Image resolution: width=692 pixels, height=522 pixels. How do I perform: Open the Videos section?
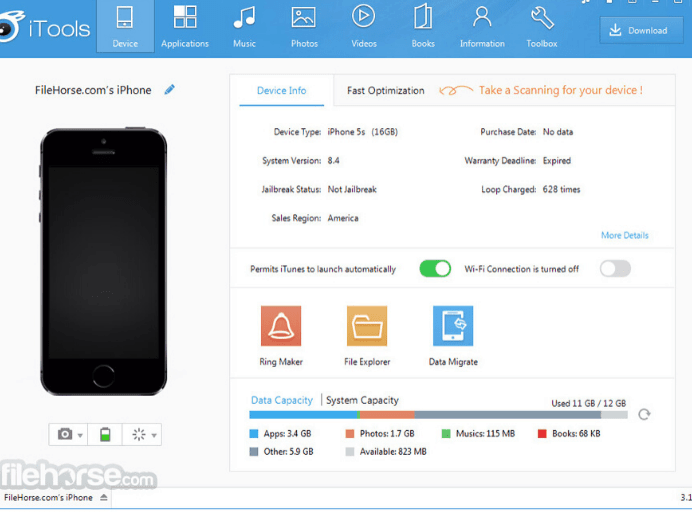click(x=364, y=26)
